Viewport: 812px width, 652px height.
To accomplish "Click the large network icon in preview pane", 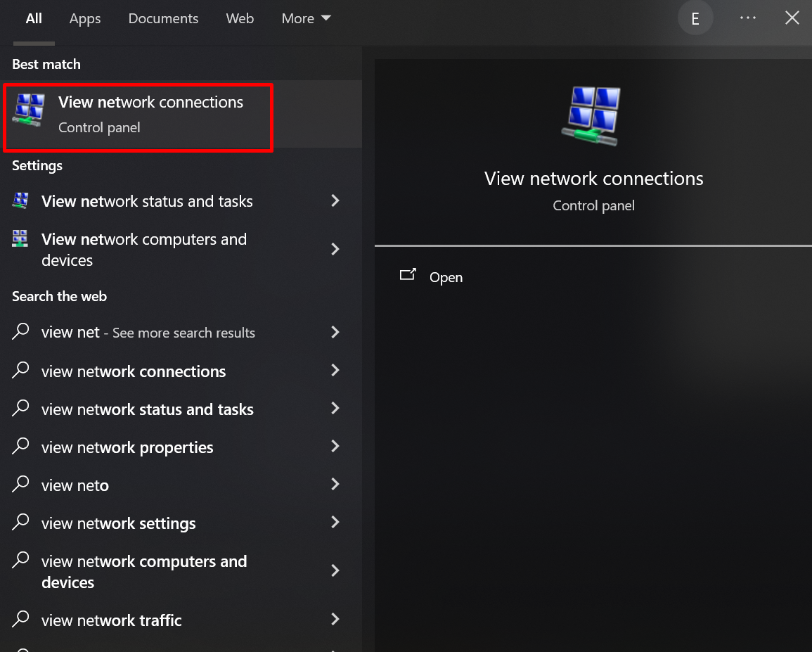I will coord(591,116).
